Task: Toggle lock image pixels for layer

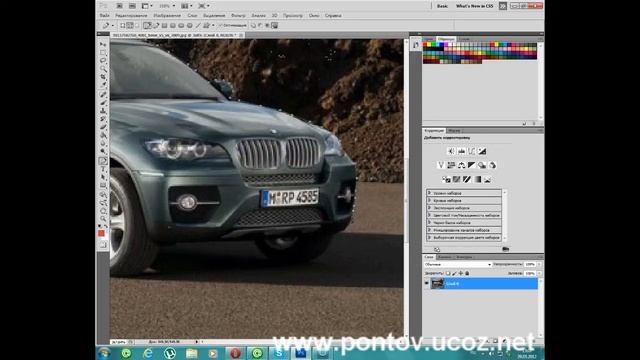Action: tap(454, 273)
